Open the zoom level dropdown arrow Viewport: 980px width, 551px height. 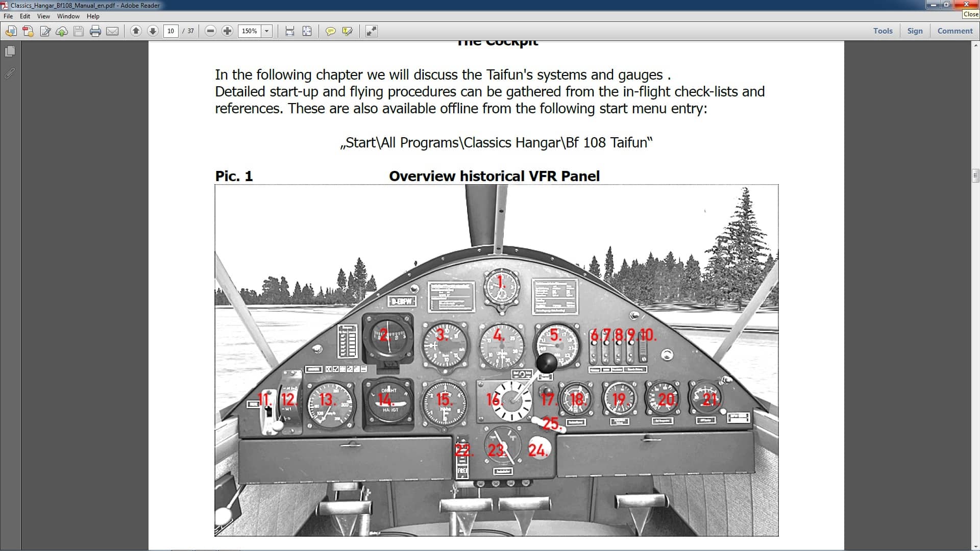click(x=266, y=31)
